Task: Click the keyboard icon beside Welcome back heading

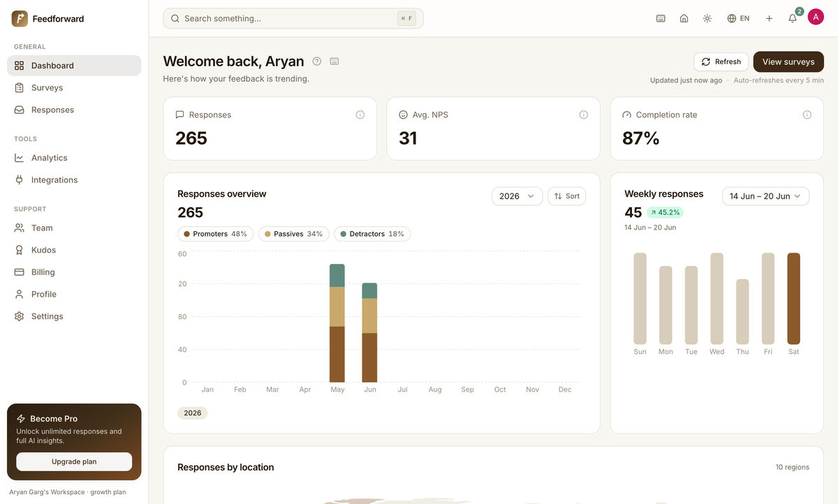Action: (335, 61)
